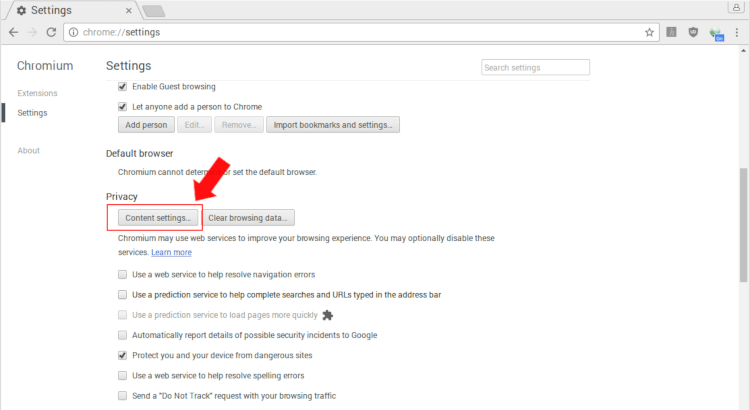This screenshot has width=750, height=410.
Task: Open Clear browsing data dialog
Action: (x=248, y=218)
